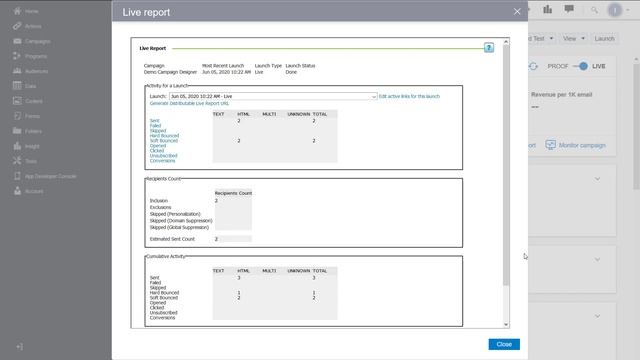Click the bar chart icon in top header

(547, 9)
